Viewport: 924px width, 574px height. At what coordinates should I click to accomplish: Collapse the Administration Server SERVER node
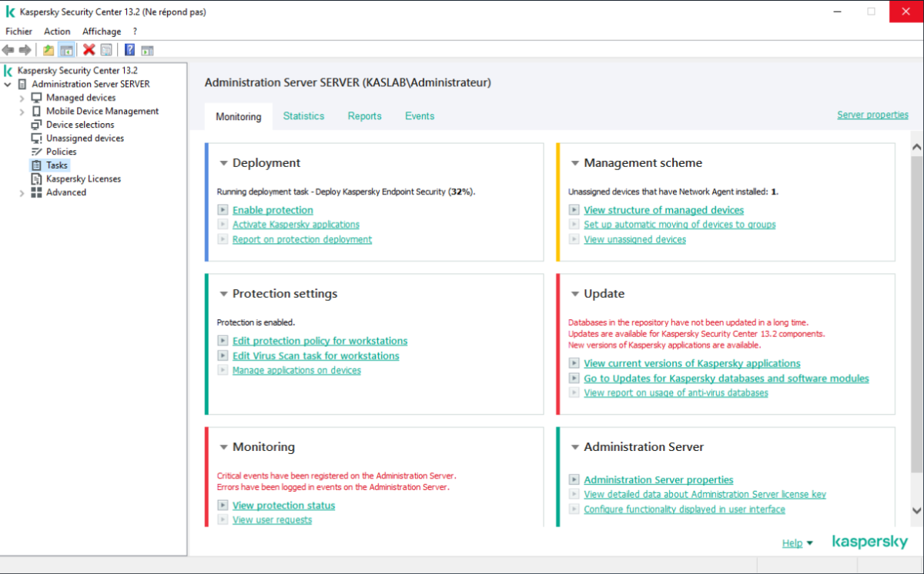(x=8, y=85)
